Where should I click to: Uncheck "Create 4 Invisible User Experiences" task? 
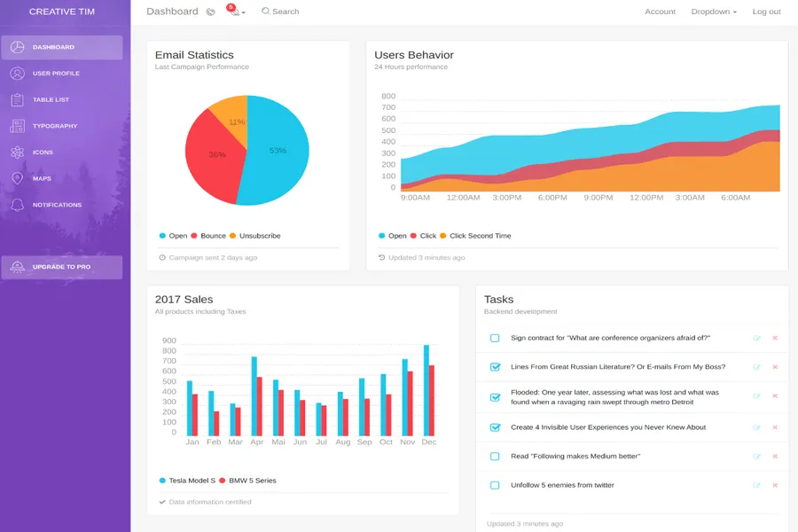(x=495, y=427)
